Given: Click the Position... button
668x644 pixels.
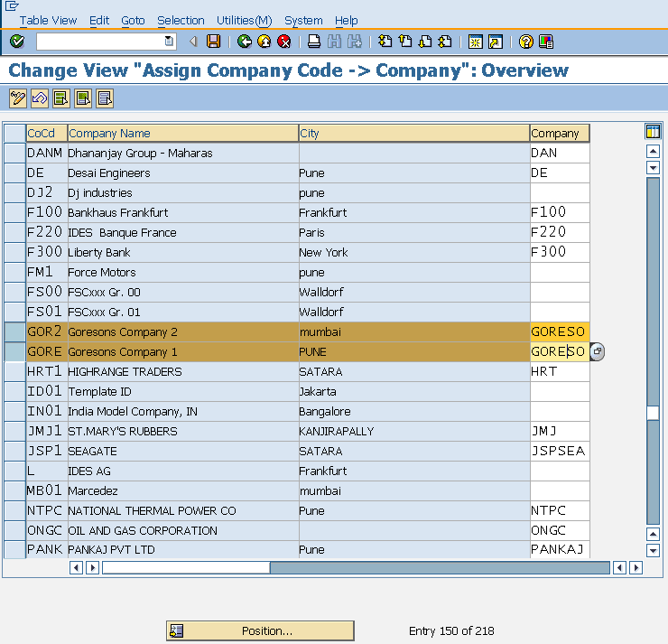Looking at the screenshot, I should point(260,630).
